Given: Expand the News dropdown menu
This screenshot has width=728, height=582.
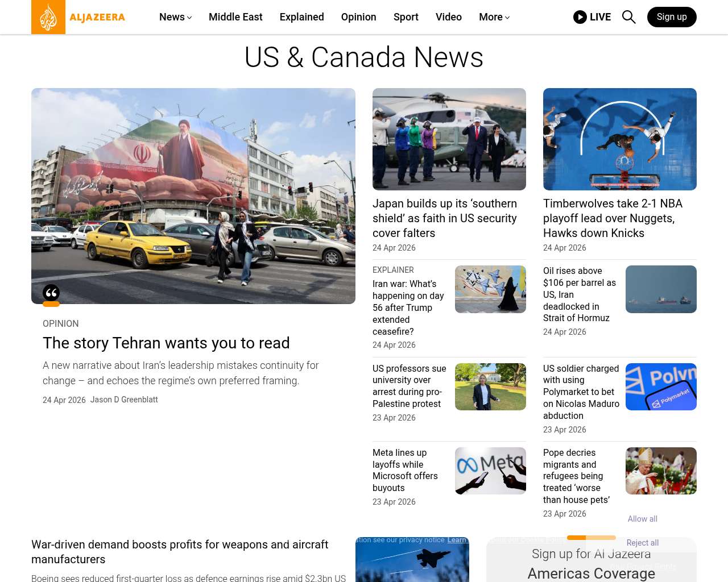Looking at the screenshot, I should pyautogui.click(x=175, y=17).
